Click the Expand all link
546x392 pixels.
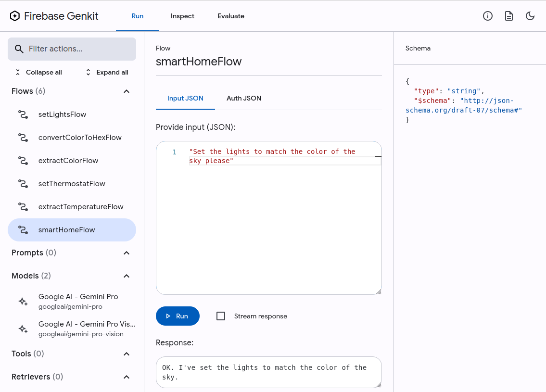click(112, 72)
